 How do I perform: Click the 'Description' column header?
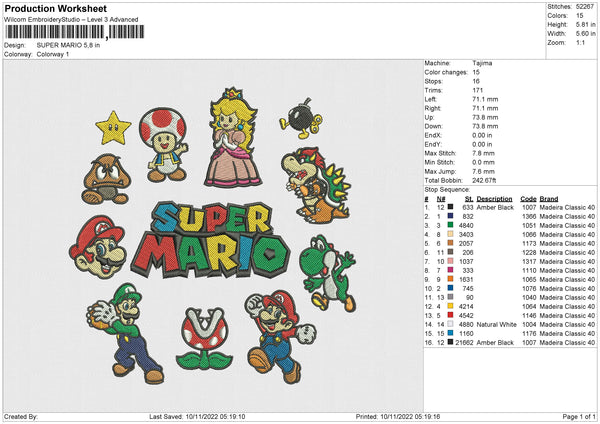coord(494,199)
